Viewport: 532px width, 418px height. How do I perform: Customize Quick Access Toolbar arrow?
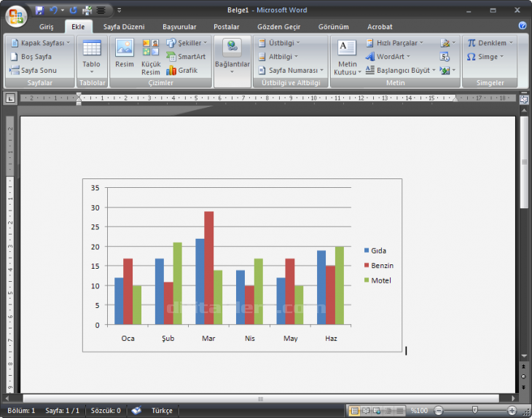pos(119,10)
